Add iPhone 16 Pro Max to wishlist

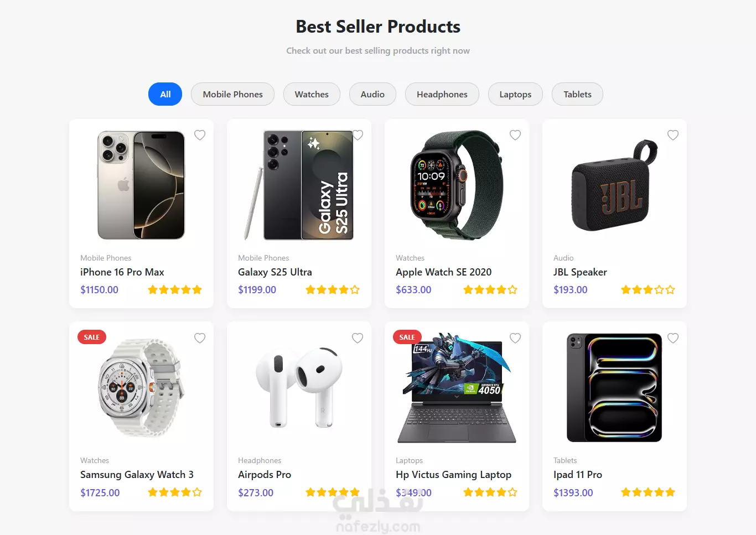click(x=200, y=135)
